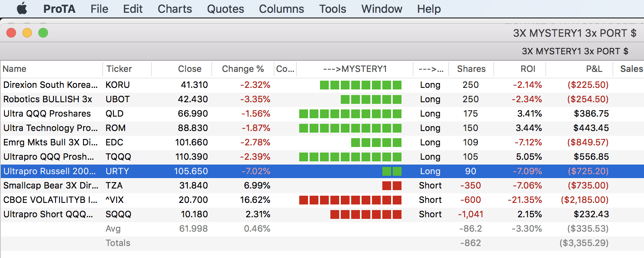Click the Sales column header

(629, 69)
